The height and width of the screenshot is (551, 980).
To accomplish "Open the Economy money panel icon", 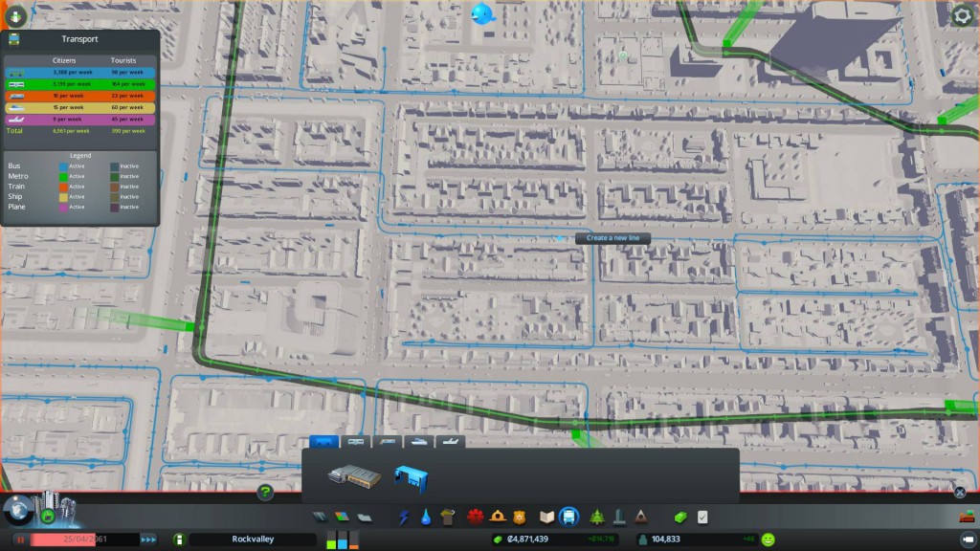I will 680,517.
